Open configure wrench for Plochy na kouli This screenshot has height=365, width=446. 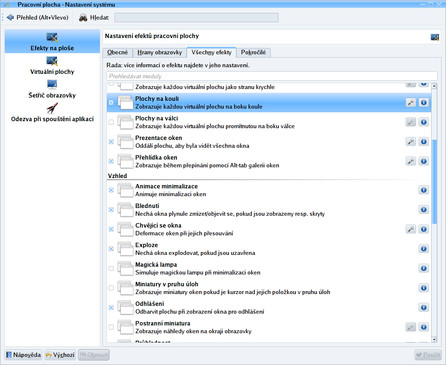(x=411, y=102)
